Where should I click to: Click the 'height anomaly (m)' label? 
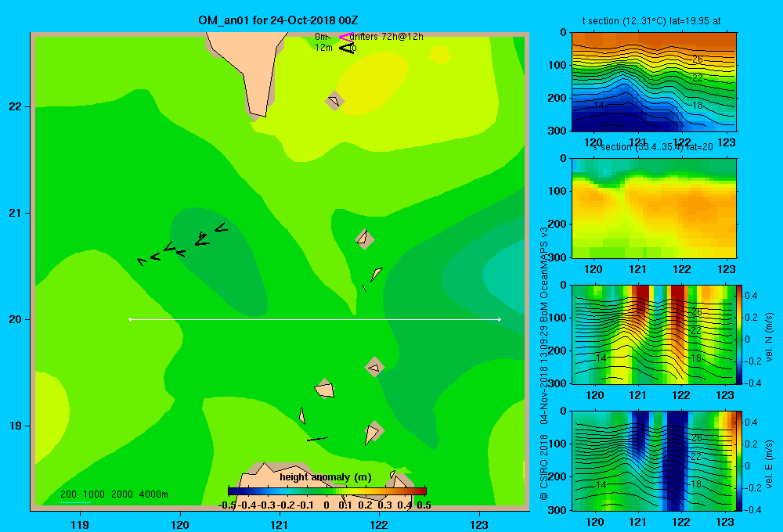[326, 477]
